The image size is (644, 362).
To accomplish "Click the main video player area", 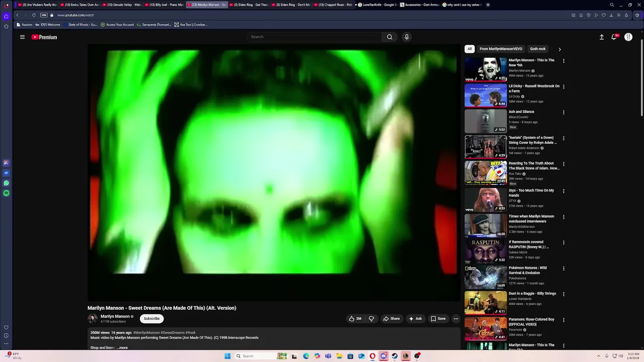I will click(x=274, y=172).
